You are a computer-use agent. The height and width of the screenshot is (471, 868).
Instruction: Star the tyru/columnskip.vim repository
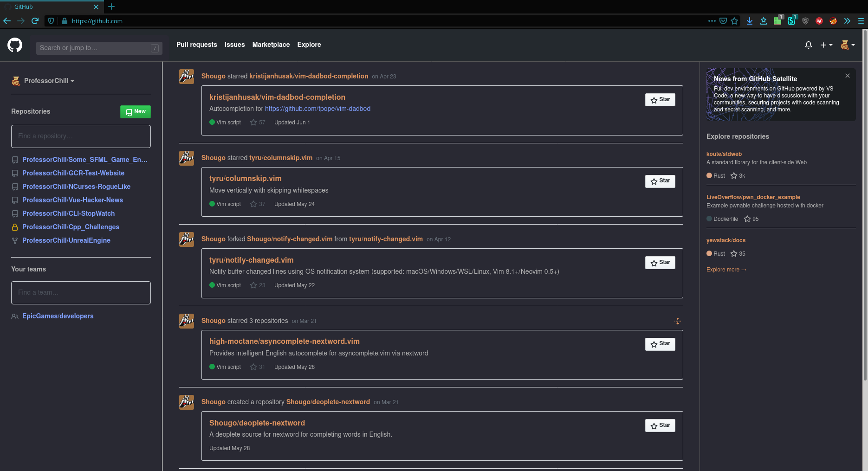[x=660, y=181]
